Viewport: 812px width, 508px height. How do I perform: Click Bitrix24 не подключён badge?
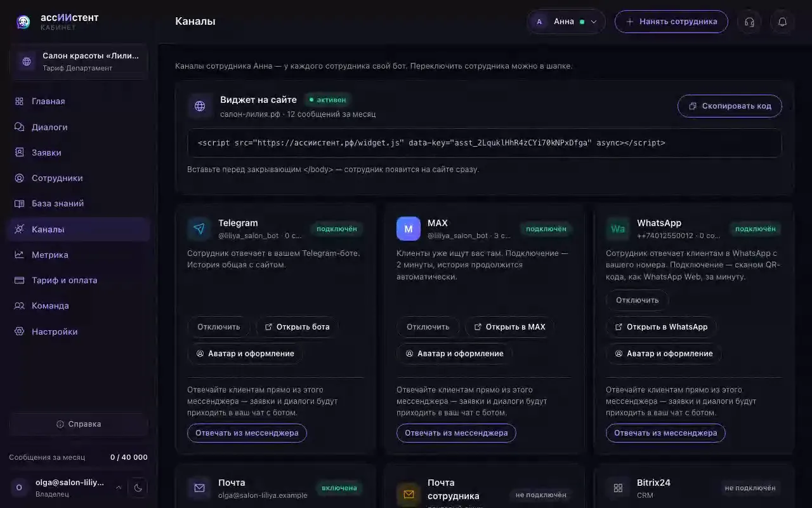click(x=750, y=488)
